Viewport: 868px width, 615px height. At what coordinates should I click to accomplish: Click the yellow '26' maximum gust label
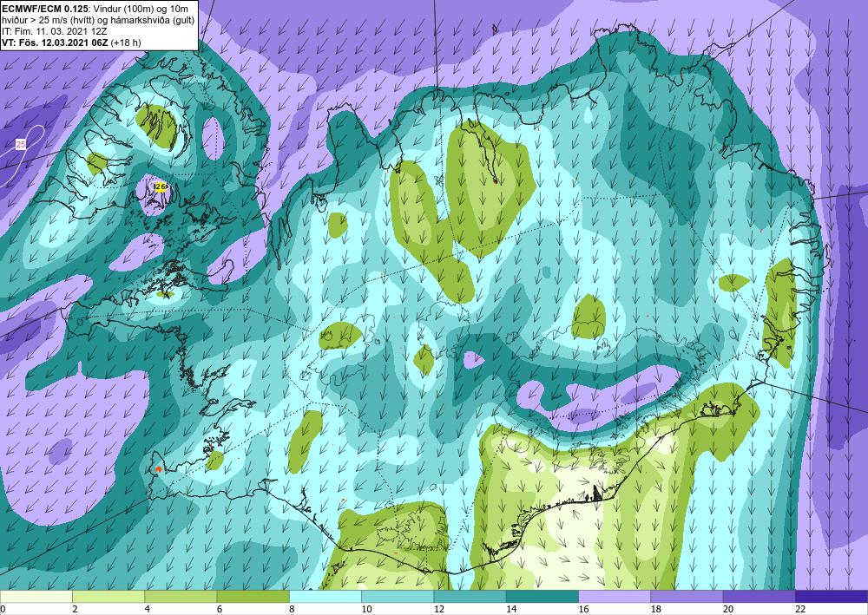(161, 187)
